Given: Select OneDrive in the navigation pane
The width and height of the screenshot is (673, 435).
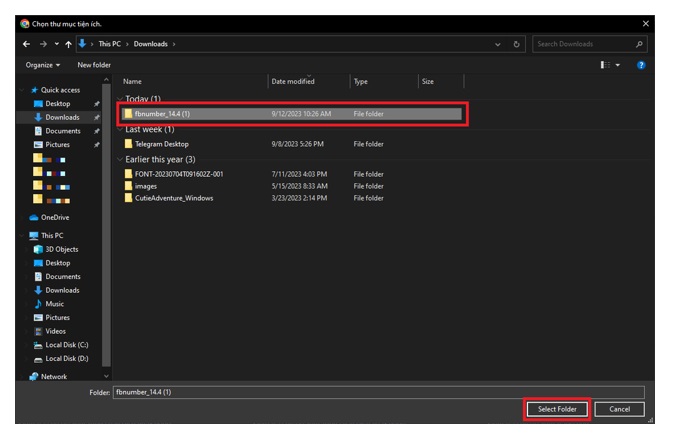Looking at the screenshot, I should coord(55,217).
